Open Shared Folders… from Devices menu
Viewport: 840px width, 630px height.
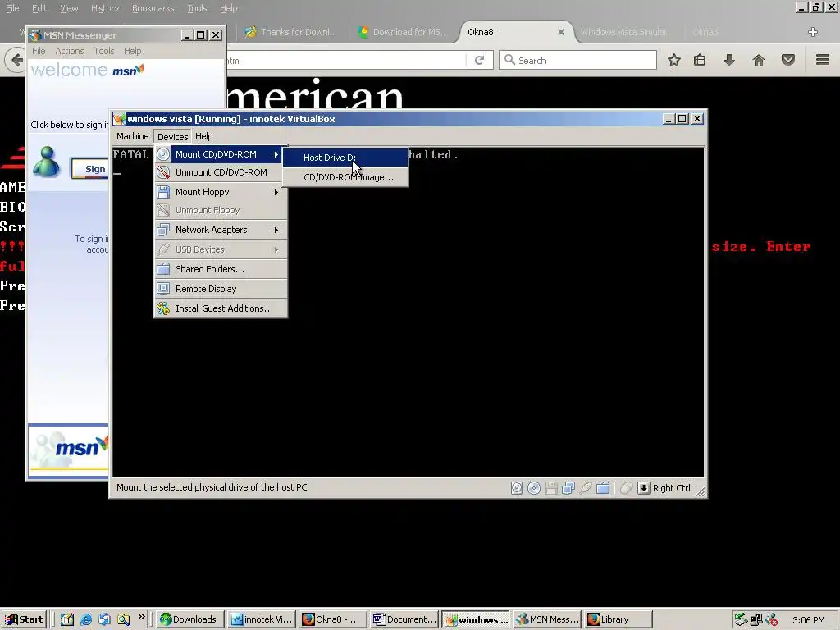[221, 269]
